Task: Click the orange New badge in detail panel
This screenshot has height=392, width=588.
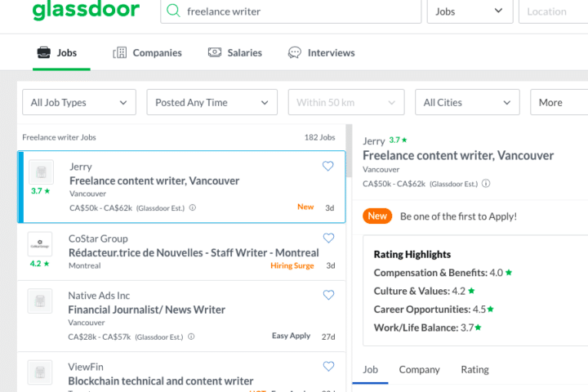Action: (x=377, y=216)
